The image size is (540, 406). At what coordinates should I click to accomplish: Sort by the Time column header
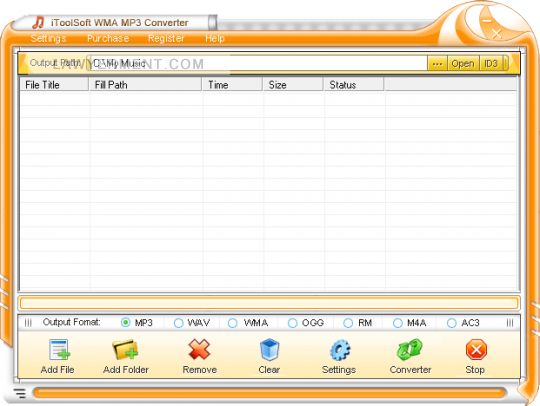click(x=232, y=85)
